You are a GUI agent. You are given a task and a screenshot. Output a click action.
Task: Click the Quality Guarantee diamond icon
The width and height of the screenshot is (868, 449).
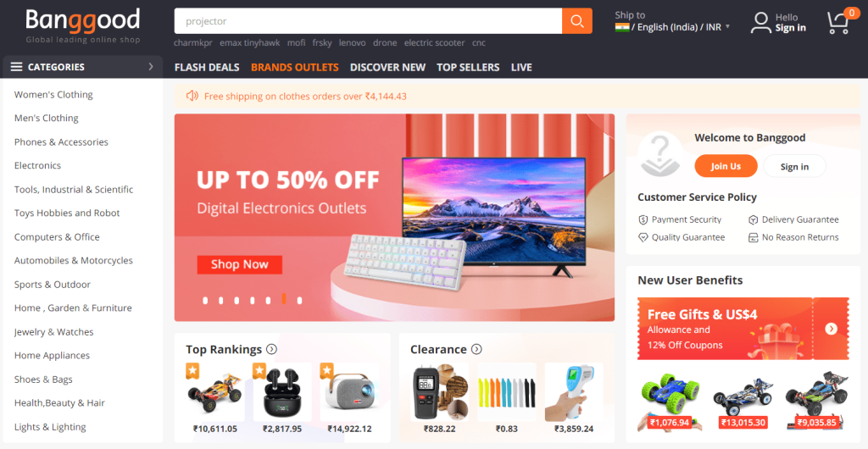(643, 237)
